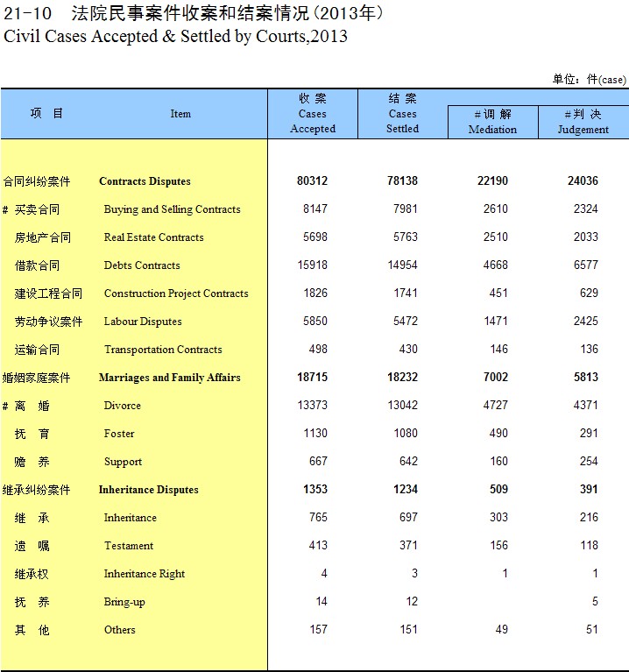
Task: Click the 'Bring-up' row label
Action: tap(124, 602)
